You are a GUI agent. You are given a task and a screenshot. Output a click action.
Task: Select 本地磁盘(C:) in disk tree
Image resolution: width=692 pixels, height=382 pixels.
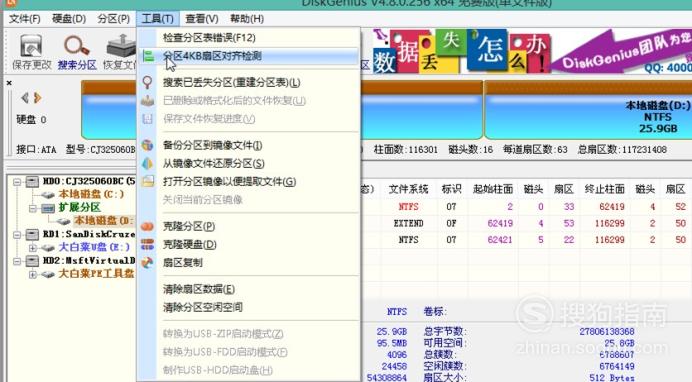91,194
